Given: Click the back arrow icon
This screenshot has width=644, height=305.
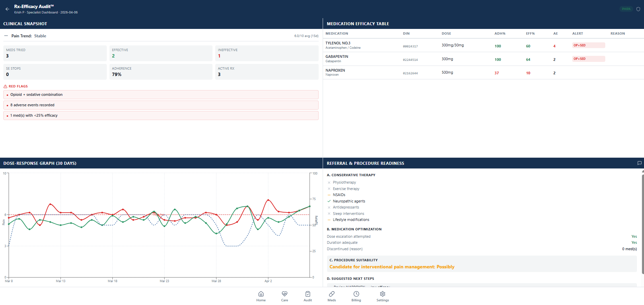Looking at the screenshot, I should 7,9.
